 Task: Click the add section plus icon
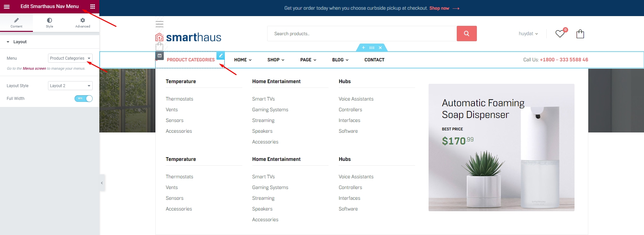[363, 48]
